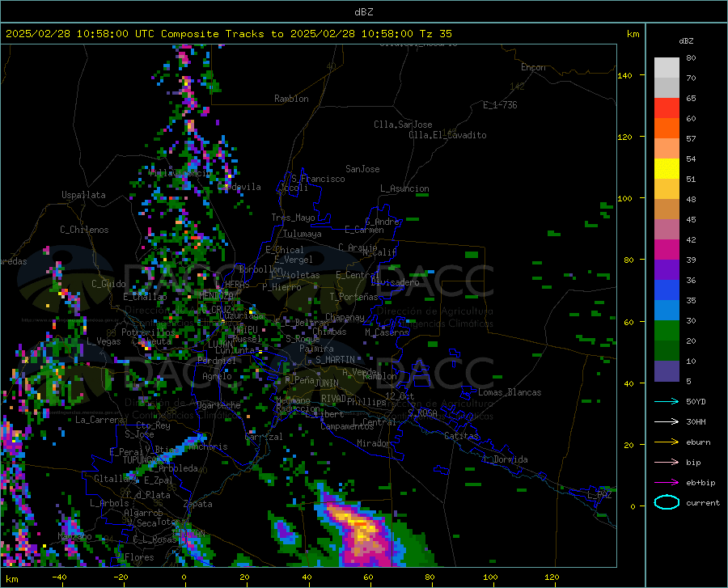Click the 30 dBZ green legend swatch
Screen dimensions: 728x588
(x=667, y=331)
